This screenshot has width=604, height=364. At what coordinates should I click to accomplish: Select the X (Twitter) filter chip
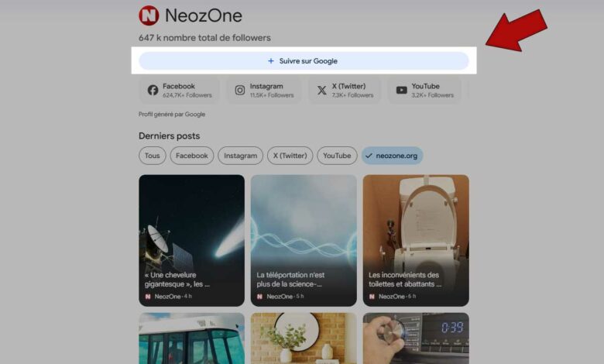pyautogui.click(x=290, y=156)
